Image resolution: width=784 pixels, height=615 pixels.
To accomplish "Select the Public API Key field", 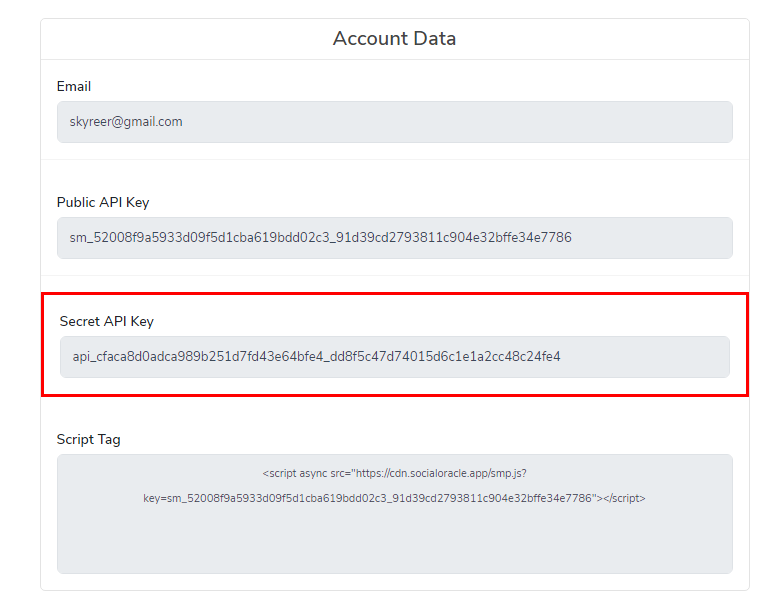I will (394, 238).
